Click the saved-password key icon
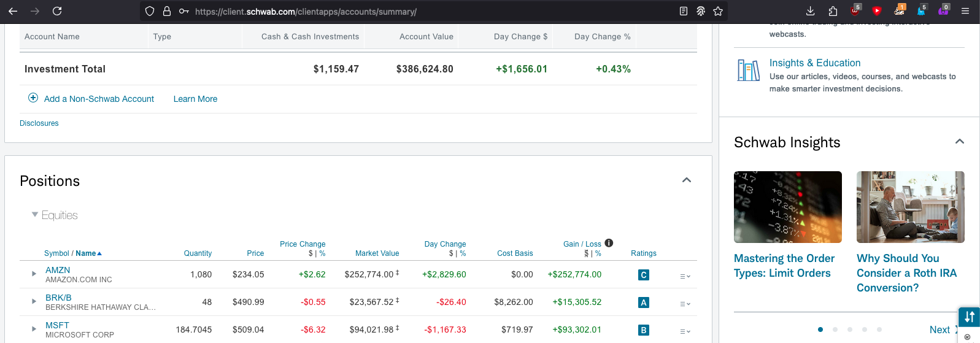 coord(184,11)
